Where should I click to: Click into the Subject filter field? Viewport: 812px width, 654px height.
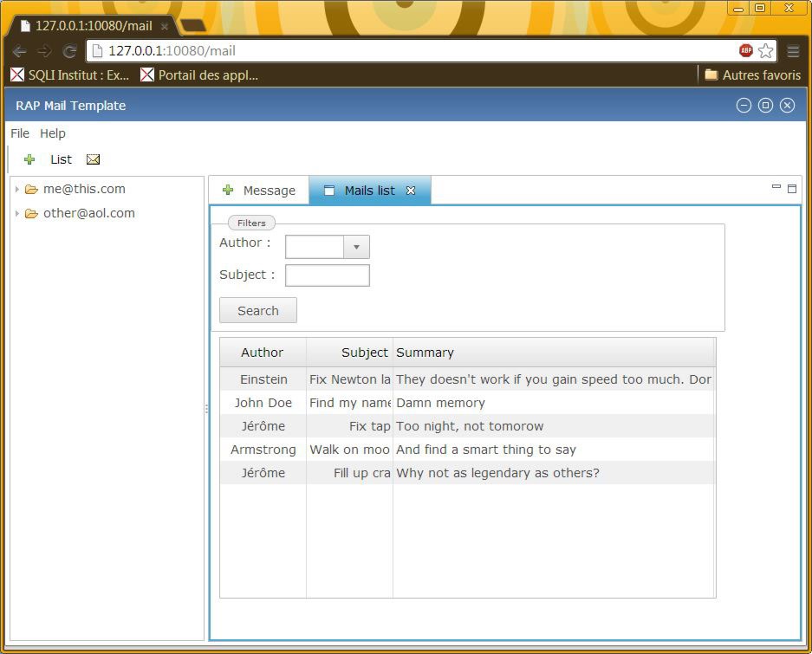[x=328, y=275]
